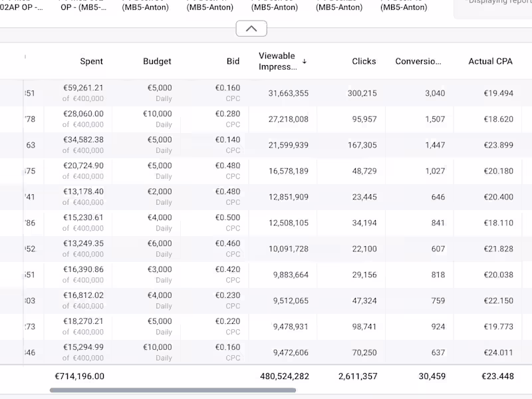The height and width of the screenshot is (399, 532).
Task: Sort by the Budget column header
Action: pos(157,61)
